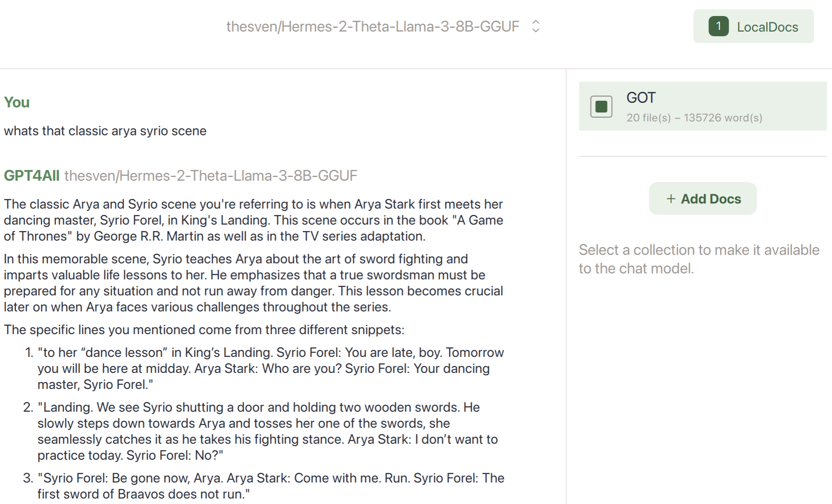
Task: Select snippet two about wooden swords
Action: coord(266,431)
